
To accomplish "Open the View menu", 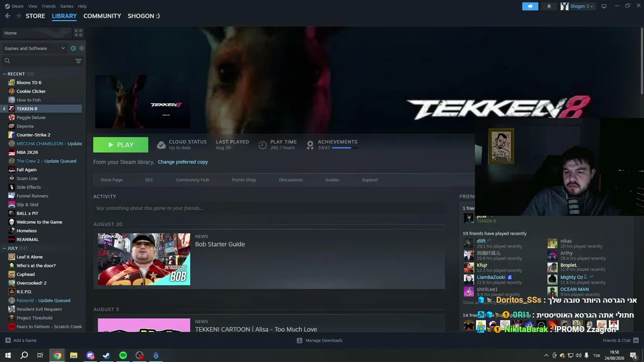I will (33, 6).
